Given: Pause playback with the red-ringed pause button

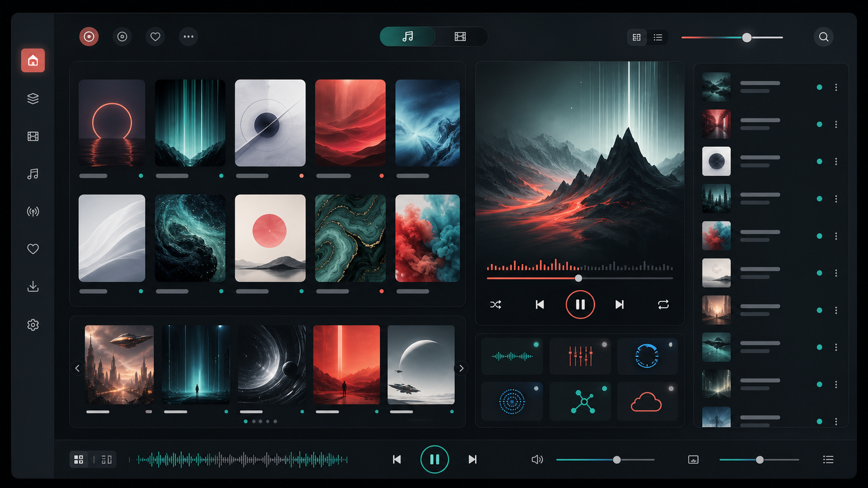Looking at the screenshot, I should click(x=580, y=305).
